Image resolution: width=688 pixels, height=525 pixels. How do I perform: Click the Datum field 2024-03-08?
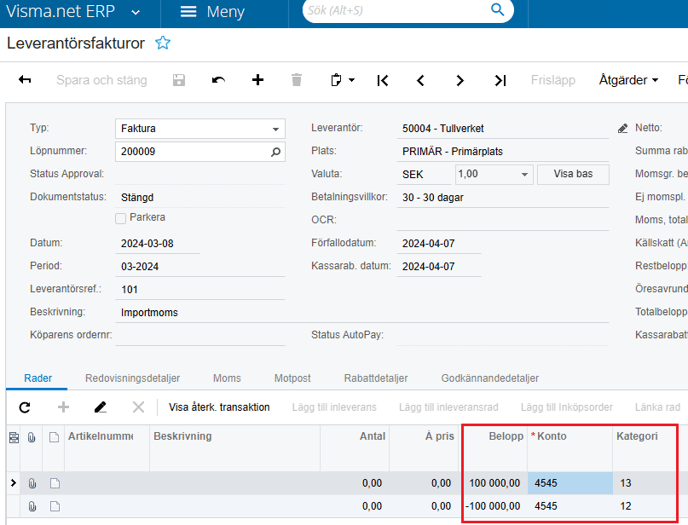(158, 243)
